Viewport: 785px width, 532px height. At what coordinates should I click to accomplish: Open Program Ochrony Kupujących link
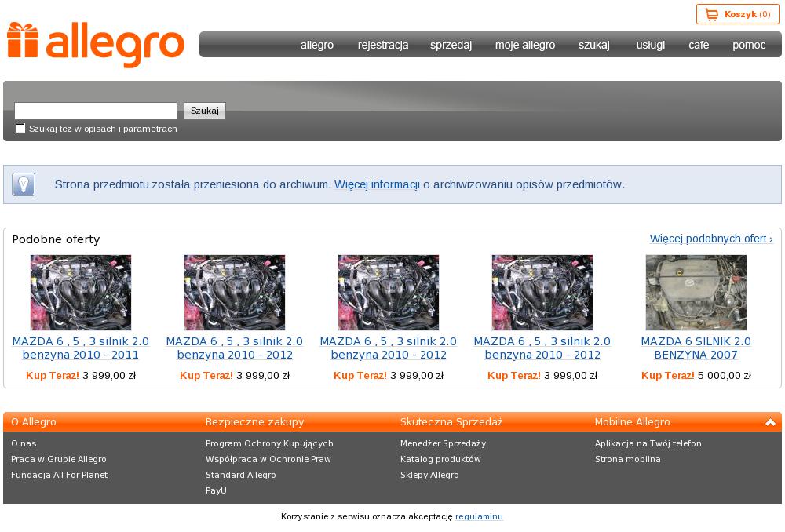[269, 443]
